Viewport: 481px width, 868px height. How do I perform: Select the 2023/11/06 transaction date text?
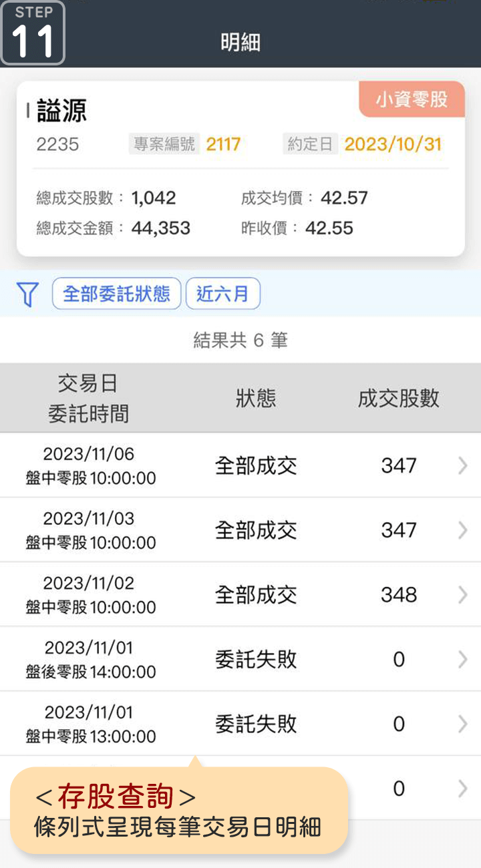[x=89, y=454]
